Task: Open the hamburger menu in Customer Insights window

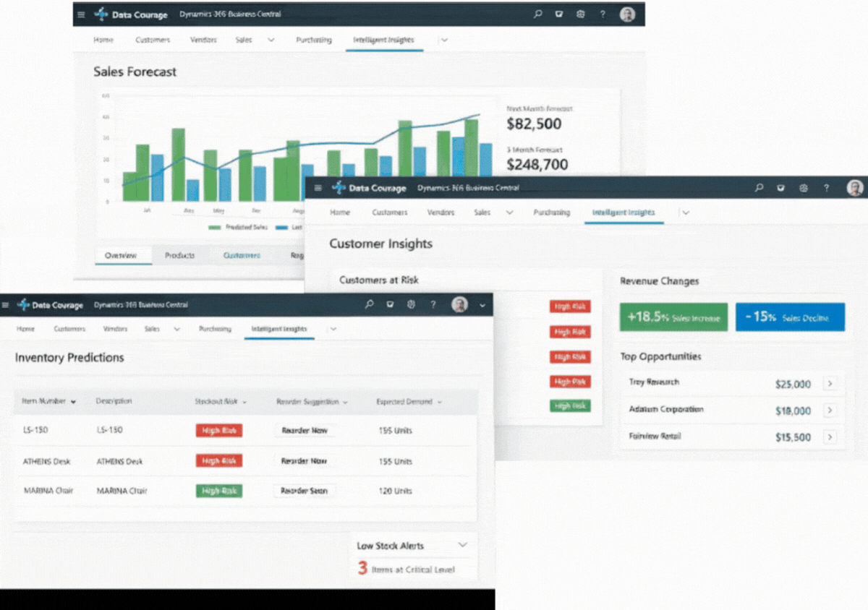Action: (318, 188)
